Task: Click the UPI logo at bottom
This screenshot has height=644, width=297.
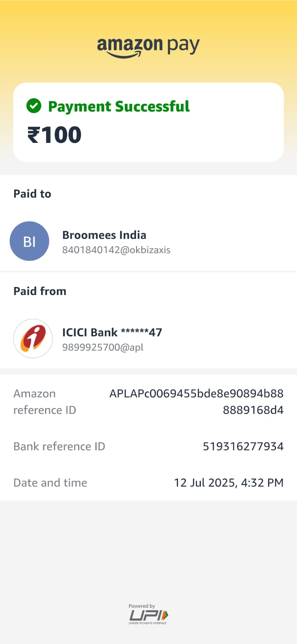Action: [148, 617]
